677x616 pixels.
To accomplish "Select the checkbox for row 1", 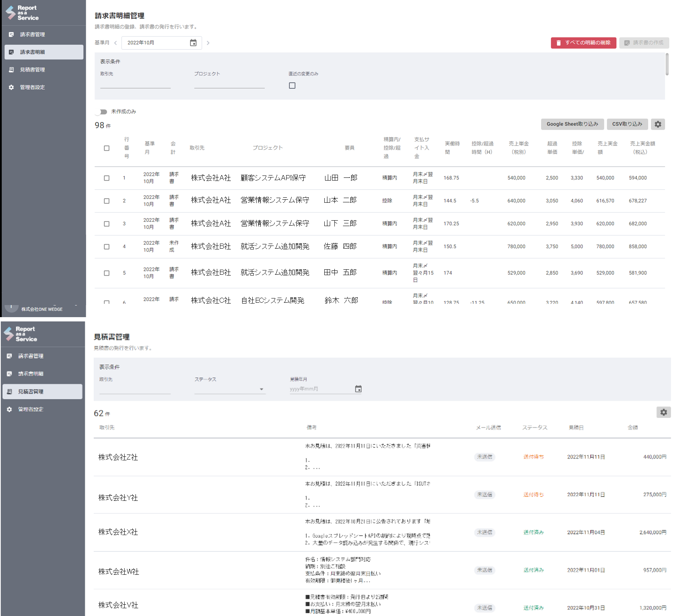I will [107, 178].
